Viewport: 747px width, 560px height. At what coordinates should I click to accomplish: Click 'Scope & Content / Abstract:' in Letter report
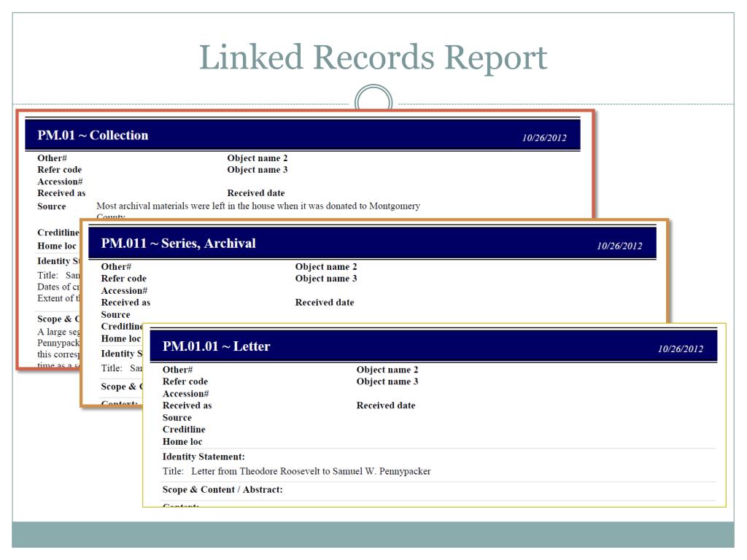[x=222, y=489]
